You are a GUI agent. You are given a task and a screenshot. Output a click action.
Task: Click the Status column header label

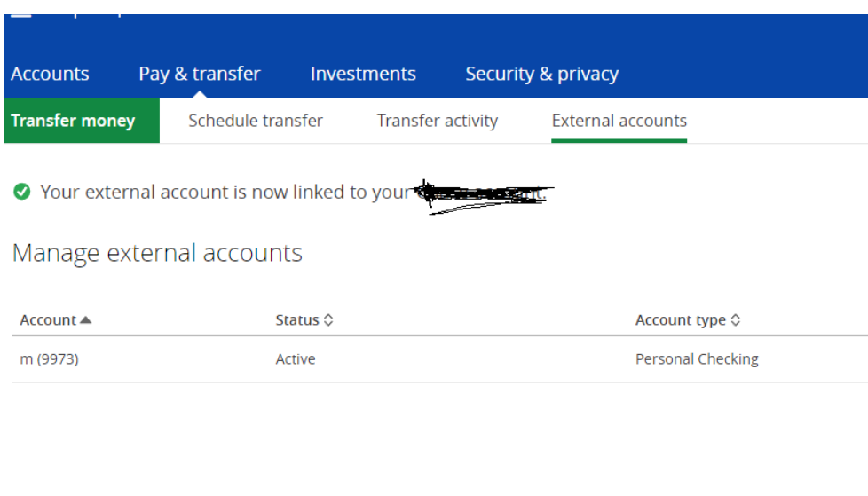pos(296,320)
